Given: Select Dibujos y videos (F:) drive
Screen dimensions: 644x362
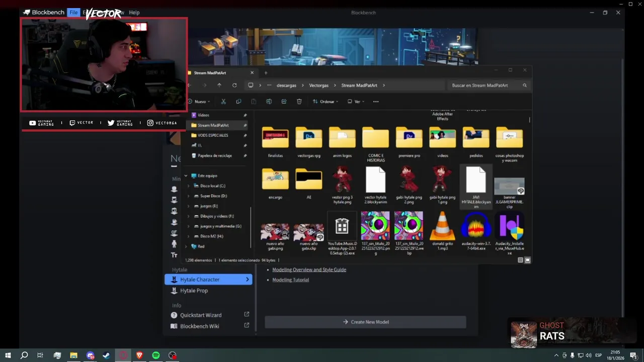Looking at the screenshot, I should click(217, 216).
